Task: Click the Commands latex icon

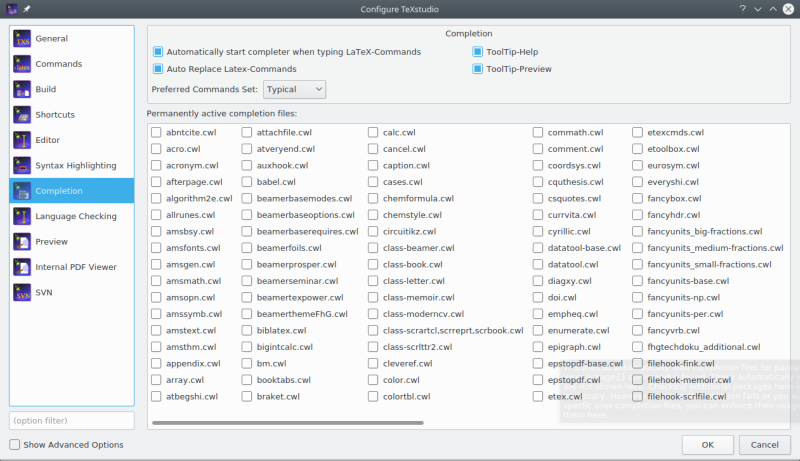Action: tap(22, 64)
